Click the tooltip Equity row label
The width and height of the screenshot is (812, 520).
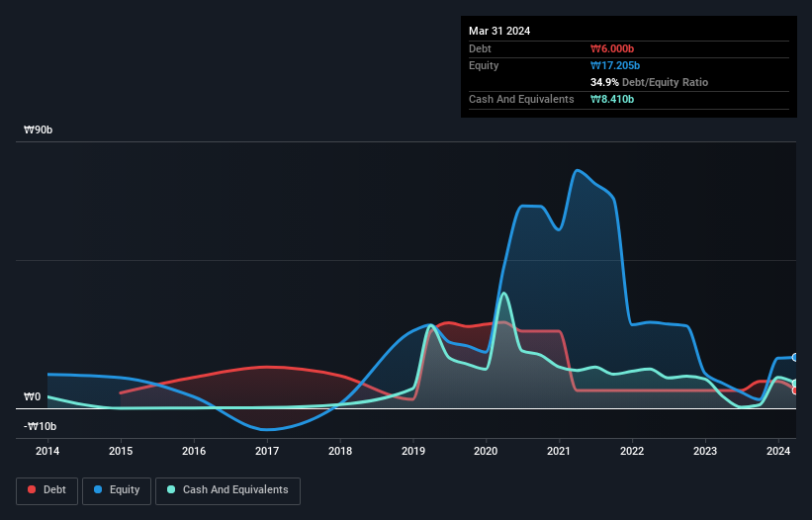484,65
